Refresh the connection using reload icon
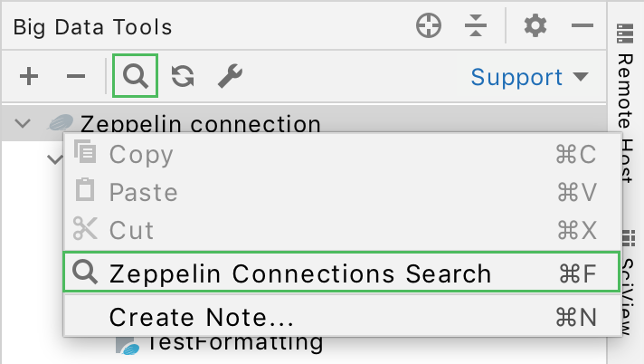644x364 pixels. (x=184, y=77)
